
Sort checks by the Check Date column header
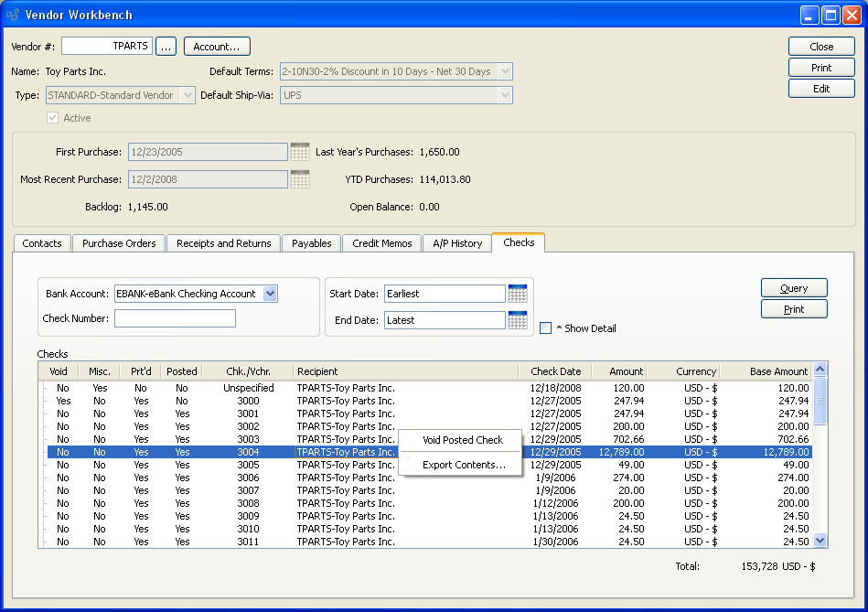coord(555,371)
